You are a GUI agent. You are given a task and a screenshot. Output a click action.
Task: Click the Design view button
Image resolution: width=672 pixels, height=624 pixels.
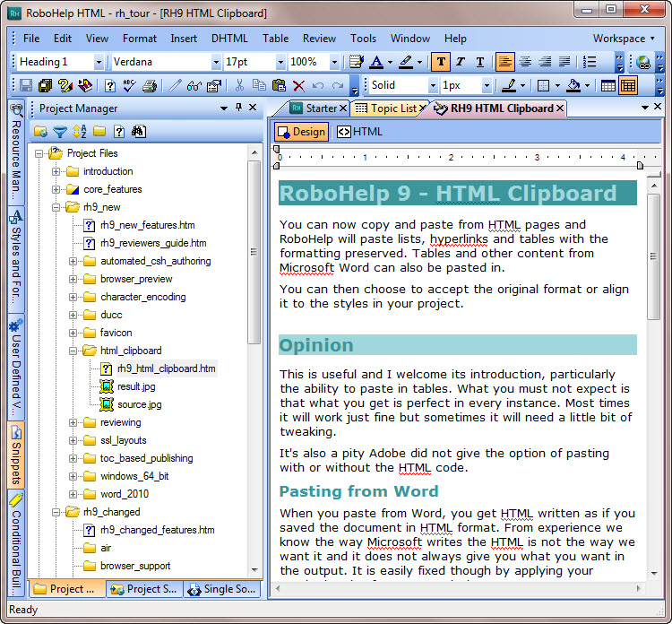pyautogui.click(x=301, y=132)
